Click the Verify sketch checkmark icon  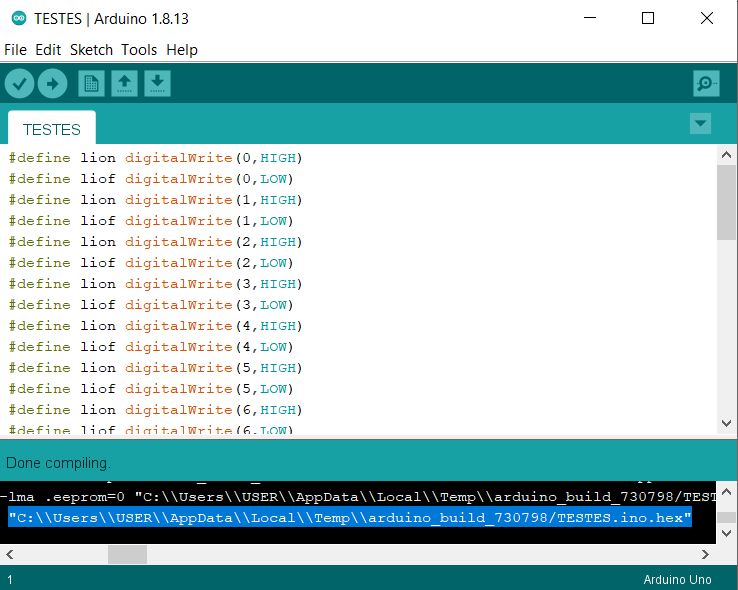pos(19,84)
